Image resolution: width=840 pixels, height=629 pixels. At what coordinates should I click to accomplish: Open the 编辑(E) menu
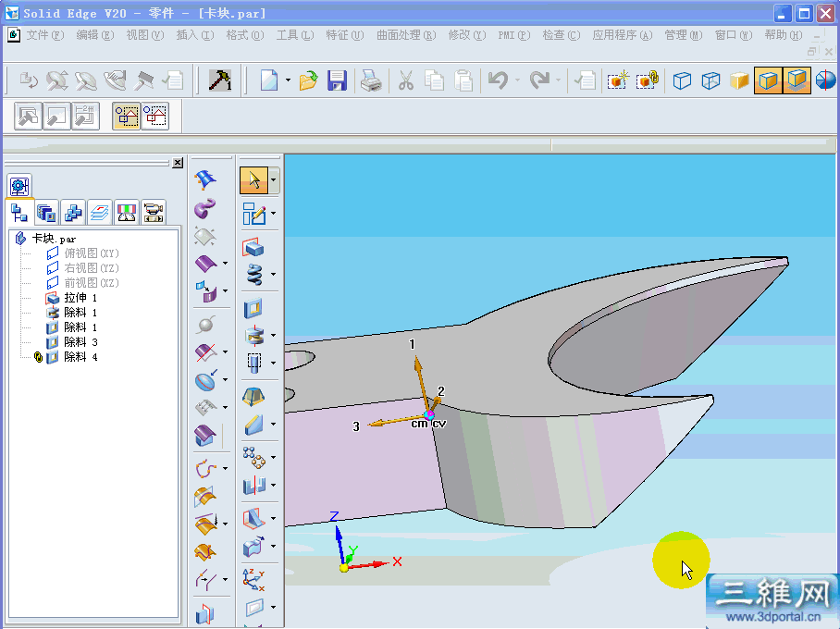[94, 35]
